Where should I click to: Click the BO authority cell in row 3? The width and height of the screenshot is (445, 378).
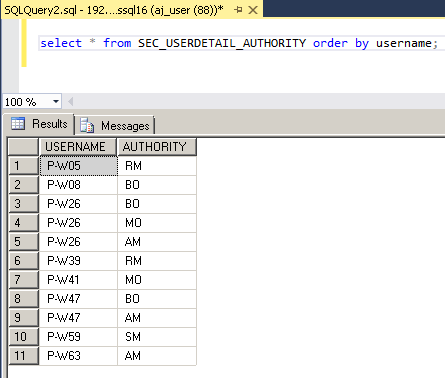pyautogui.click(x=157, y=204)
